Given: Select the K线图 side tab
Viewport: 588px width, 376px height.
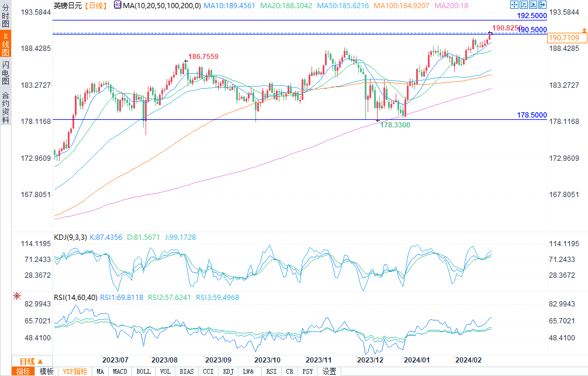Looking at the screenshot, I should 5,44.
